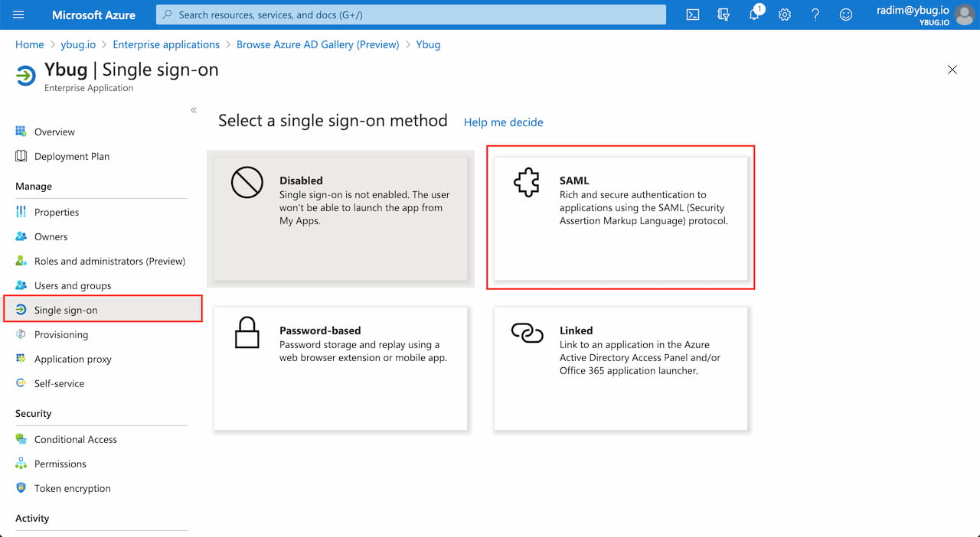This screenshot has height=537, width=980.
Task: Close the Single sign-on blade
Action: pyautogui.click(x=952, y=70)
